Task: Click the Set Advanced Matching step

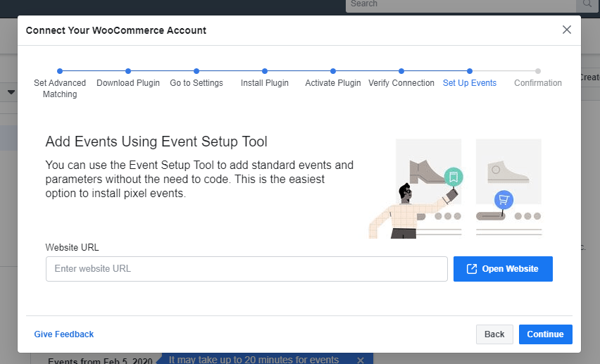Action: point(60,89)
